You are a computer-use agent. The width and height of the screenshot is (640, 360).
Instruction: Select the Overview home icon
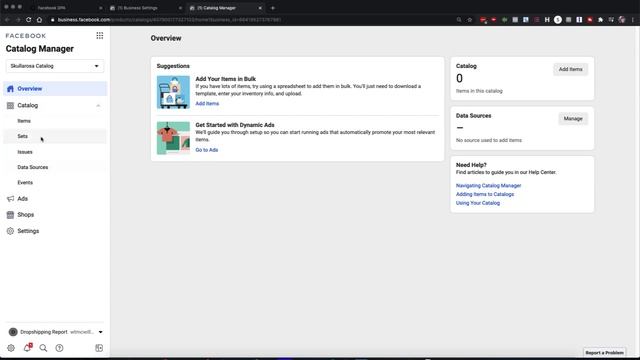[x=10, y=89]
